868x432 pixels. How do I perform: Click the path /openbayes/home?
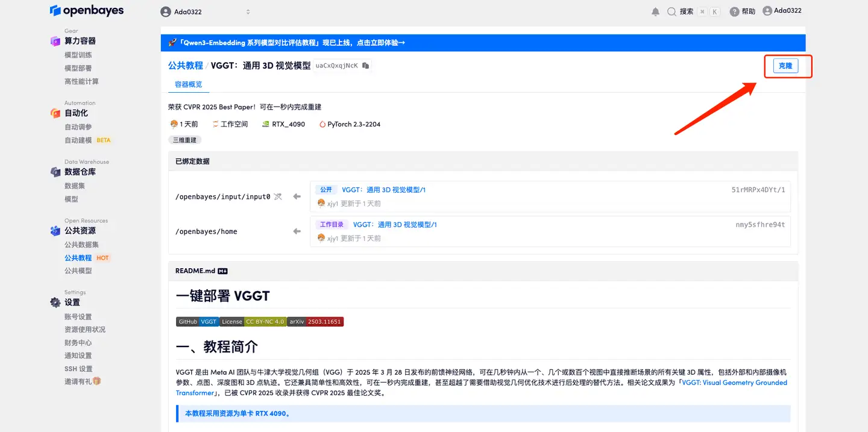[x=206, y=231]
